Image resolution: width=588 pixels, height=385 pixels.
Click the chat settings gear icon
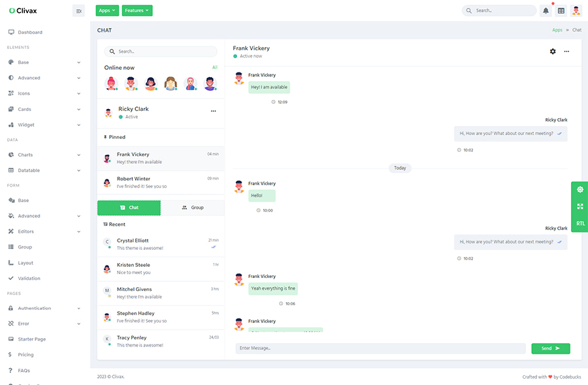click(553, 52)
